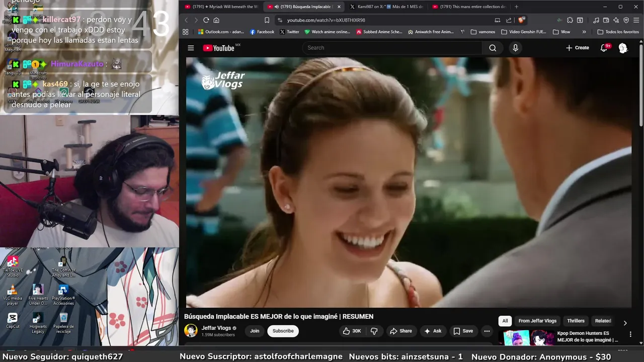Show more bookmarks with the double chevron

tap(584, 32)
